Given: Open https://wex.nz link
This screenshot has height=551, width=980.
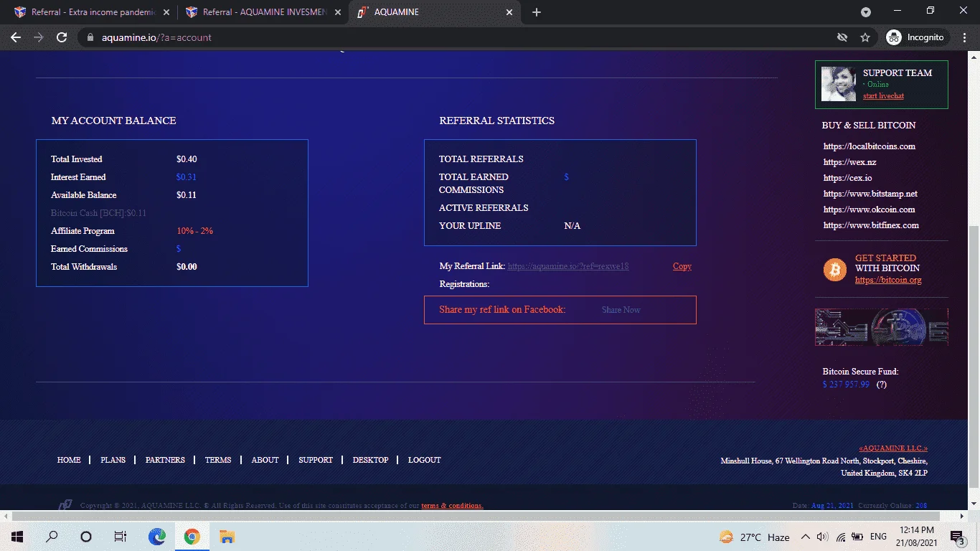Looking at the screenshot, I should (850, 162).
